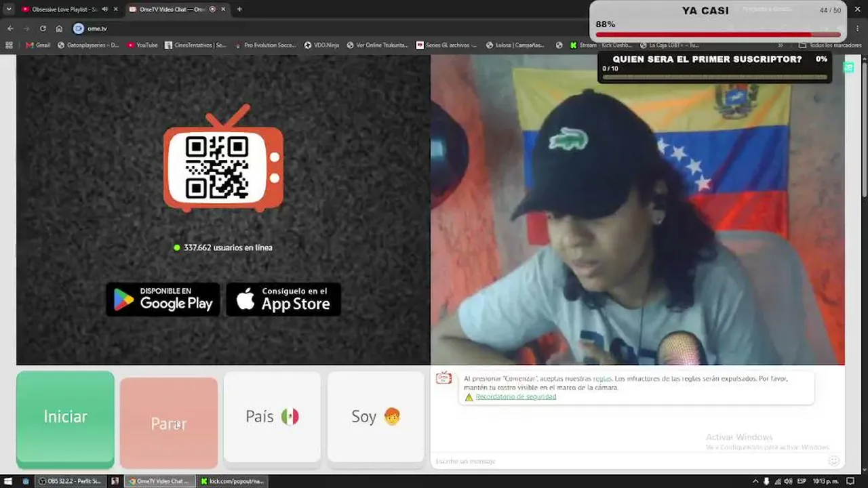Open the VDO.Ninja bookmark

click(321, 45)
